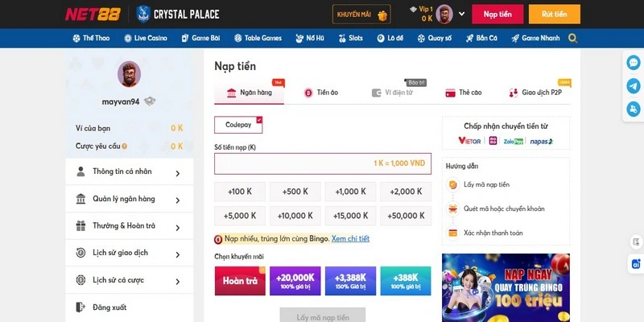Click the info icon next to Cược yêu cầu
Screen dimensions: 644x322
[x=125, y=147]
